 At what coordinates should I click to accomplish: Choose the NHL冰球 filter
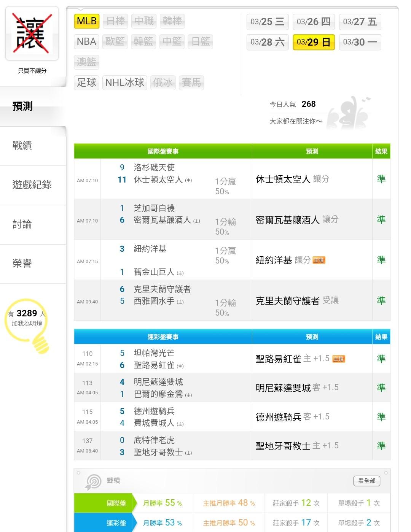click(x=124, y=82)
